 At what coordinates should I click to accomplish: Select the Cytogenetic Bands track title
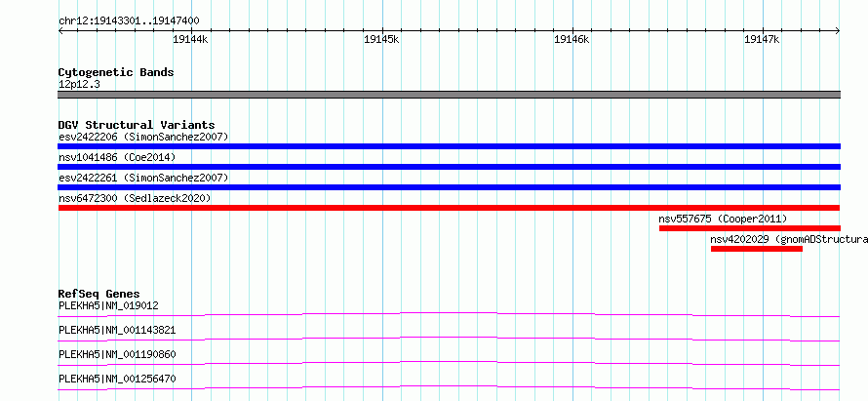(116, 72)
